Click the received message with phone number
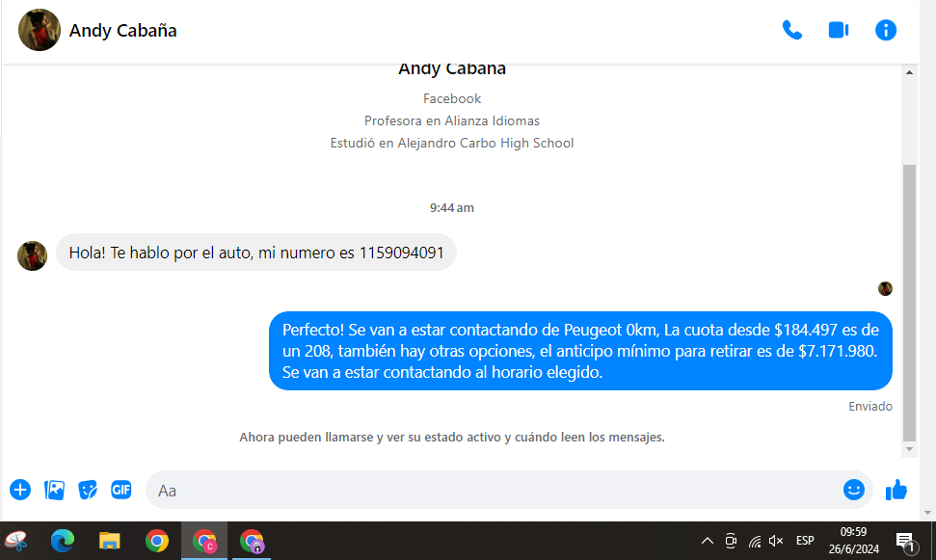Viewport: 936px width, 560px height. coord(256,253)
